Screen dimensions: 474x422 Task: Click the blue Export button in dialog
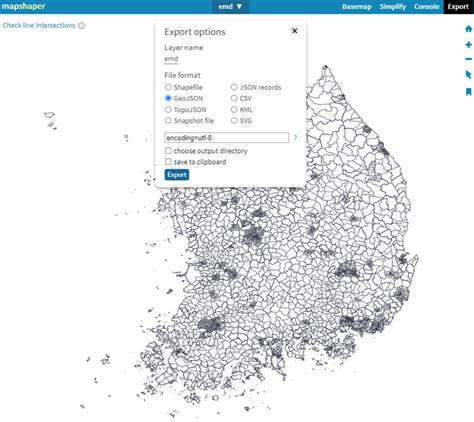177,175
